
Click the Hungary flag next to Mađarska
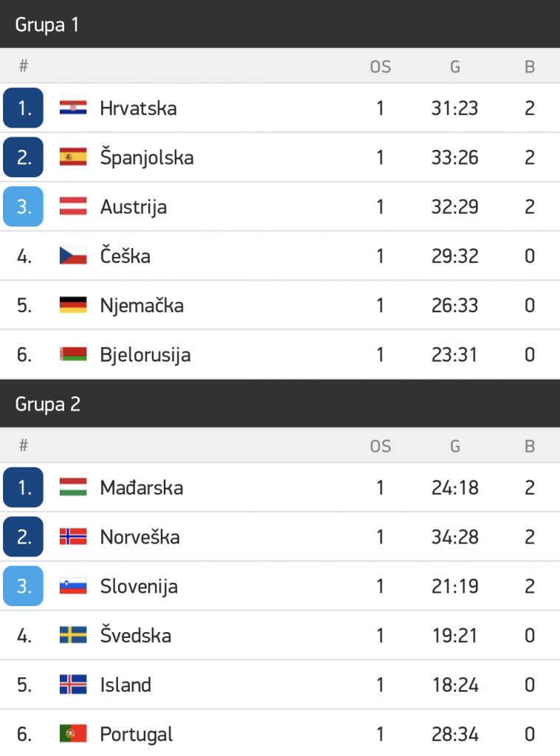[73, 487]
